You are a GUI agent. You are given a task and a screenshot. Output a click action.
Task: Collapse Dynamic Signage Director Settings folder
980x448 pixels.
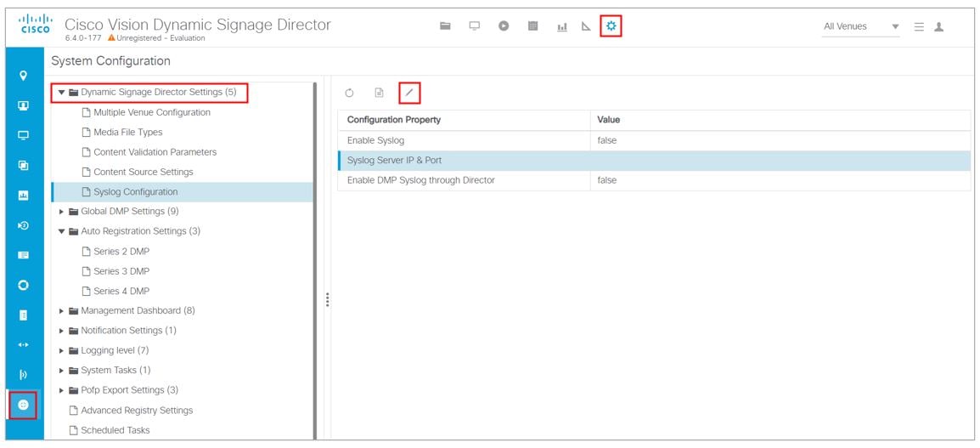pyautogui.click(x=61, y=92)
